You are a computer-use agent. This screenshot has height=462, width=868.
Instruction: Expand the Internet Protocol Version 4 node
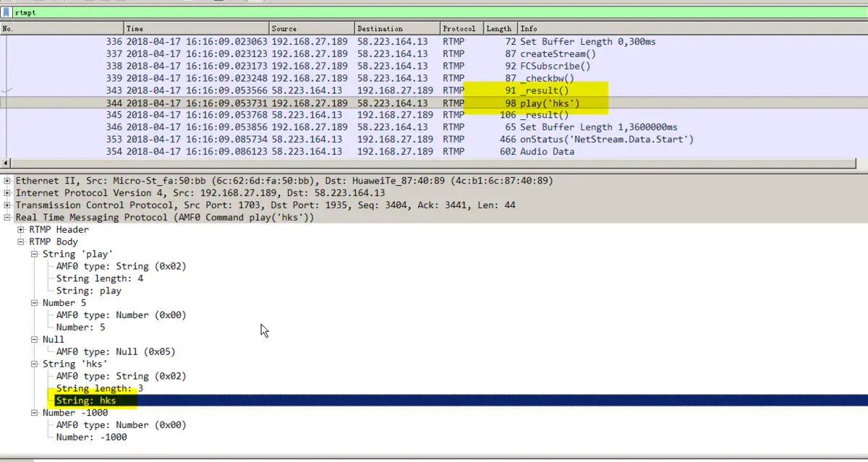click(x=8, y=193)
